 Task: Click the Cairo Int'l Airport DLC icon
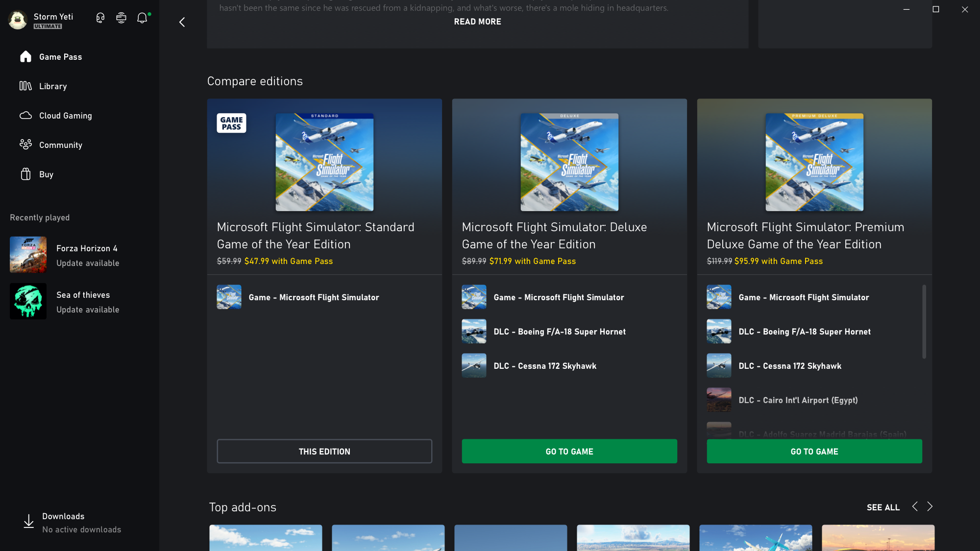719,400
